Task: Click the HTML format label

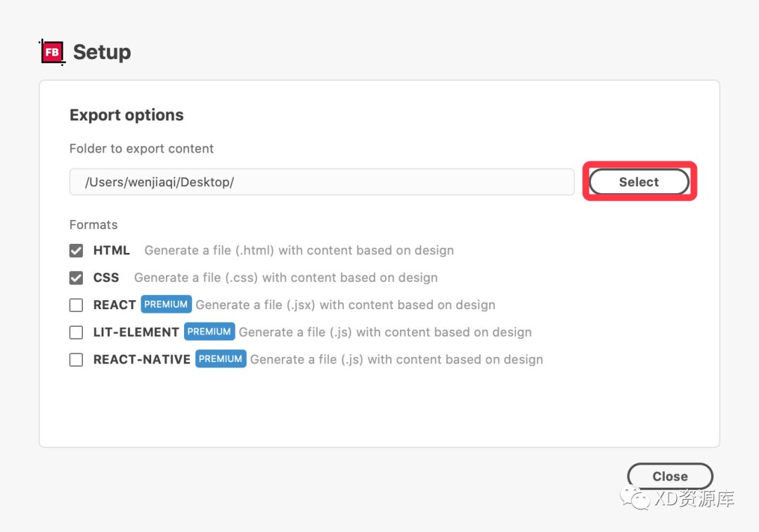Action: [x=112, y=250]
